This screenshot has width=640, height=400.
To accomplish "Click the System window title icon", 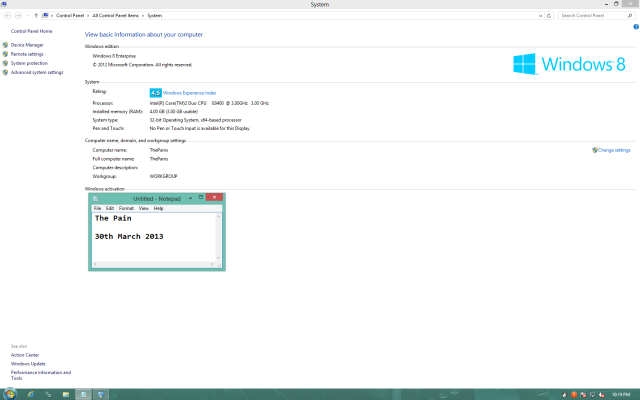I will 4,4.
